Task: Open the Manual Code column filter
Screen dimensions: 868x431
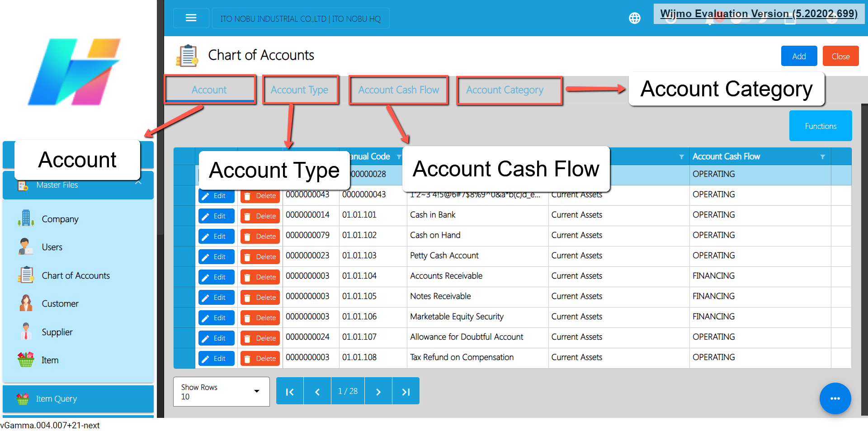Action: point(399,157)
